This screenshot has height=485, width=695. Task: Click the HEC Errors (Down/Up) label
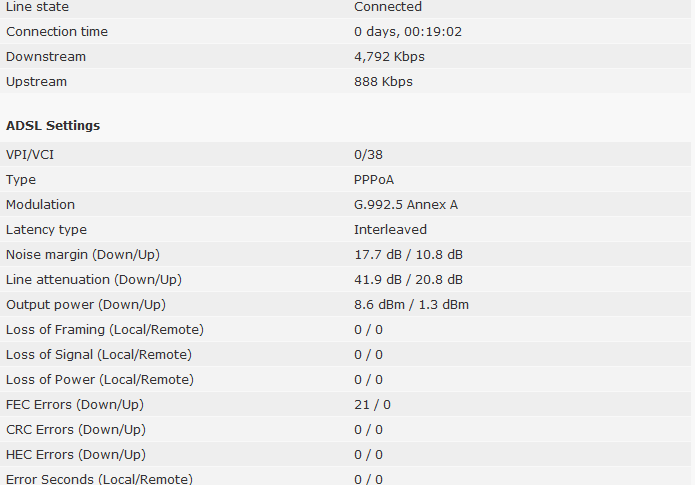click(76, 455)
